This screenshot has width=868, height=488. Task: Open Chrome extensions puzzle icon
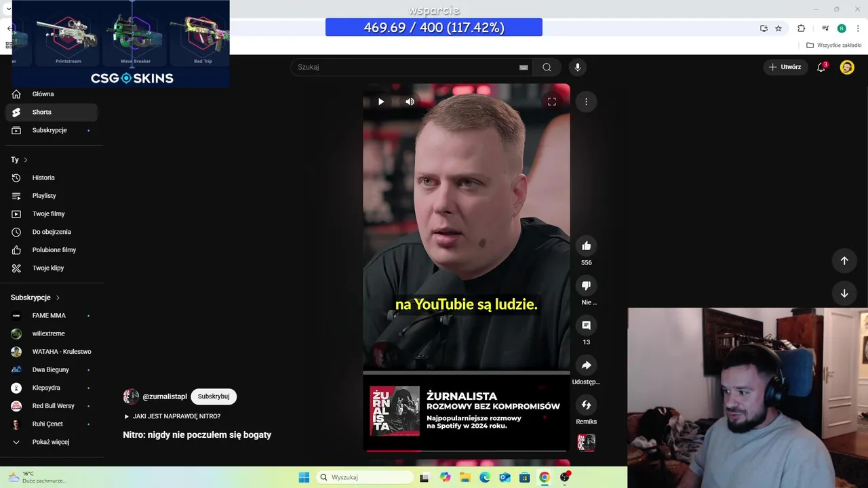click(802, 28)
